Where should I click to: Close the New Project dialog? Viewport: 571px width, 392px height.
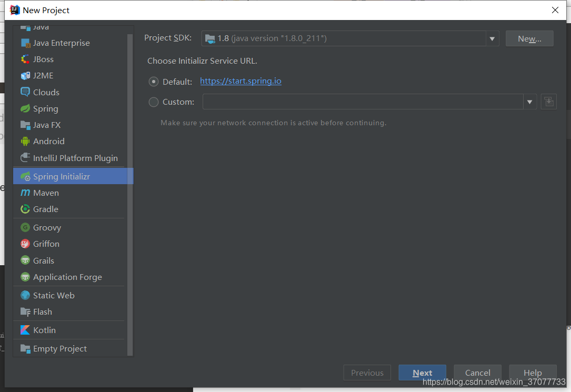(x=555, y=10)
